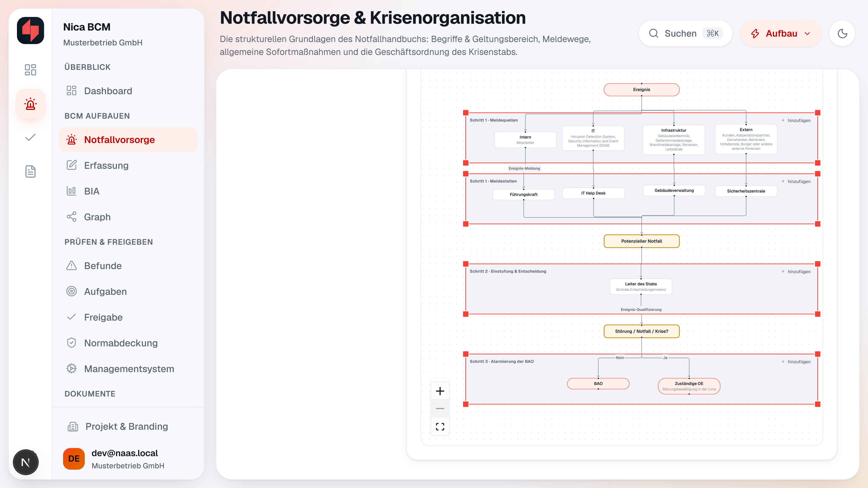Select the Notfallvorsorge menu item
The height and width of the screenshot is (488, 868).
click(x=128, y=140)
